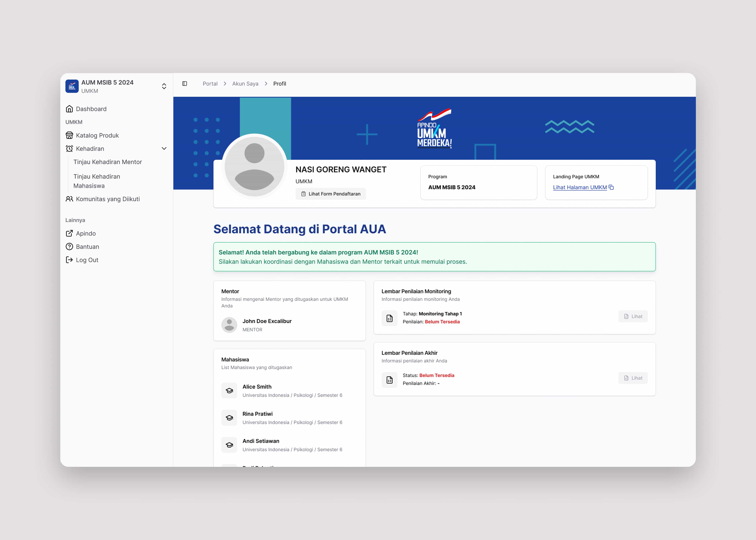This screenshot has height=540, width=756.
Task: Click the Kehadiran alarm clock icon
Action: click(69, 149)
